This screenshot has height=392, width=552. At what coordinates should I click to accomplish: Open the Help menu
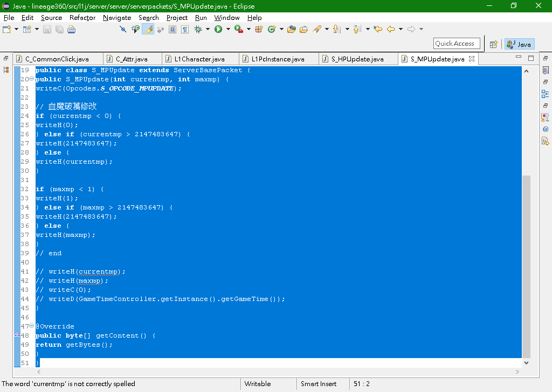[254, 18]
